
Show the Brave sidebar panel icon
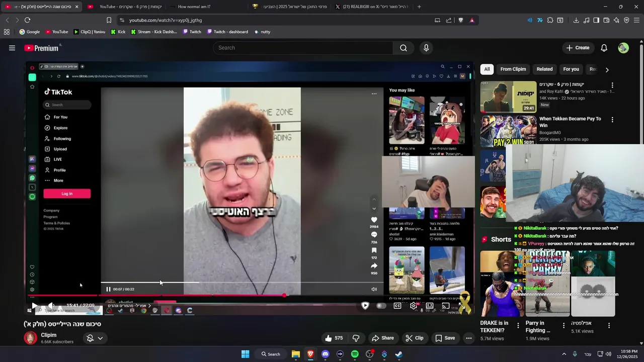tap(596, 20)
